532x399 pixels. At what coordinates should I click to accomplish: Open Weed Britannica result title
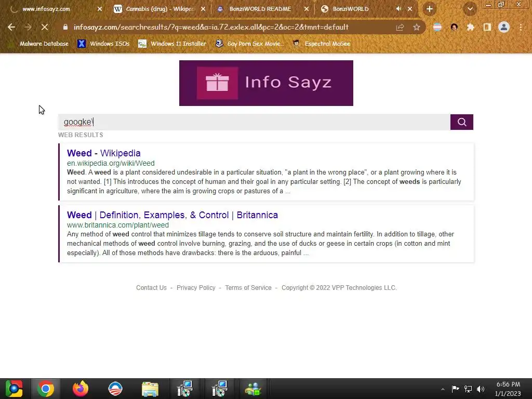point(172,215)
